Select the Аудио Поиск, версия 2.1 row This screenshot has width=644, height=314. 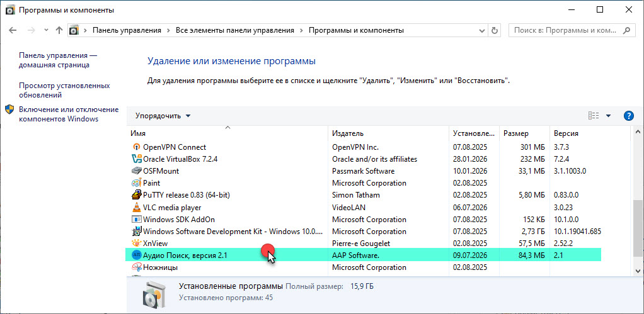coord(364,255)
